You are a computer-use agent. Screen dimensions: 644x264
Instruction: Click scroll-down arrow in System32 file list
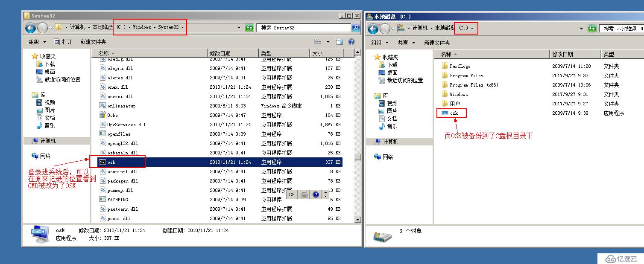(358, 219)
